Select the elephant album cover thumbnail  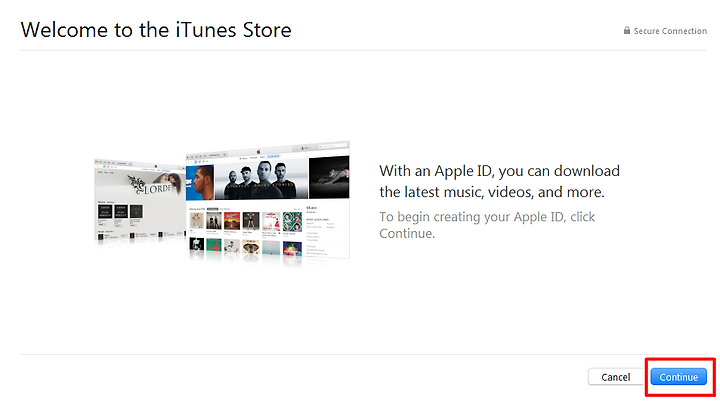(251, 248)
